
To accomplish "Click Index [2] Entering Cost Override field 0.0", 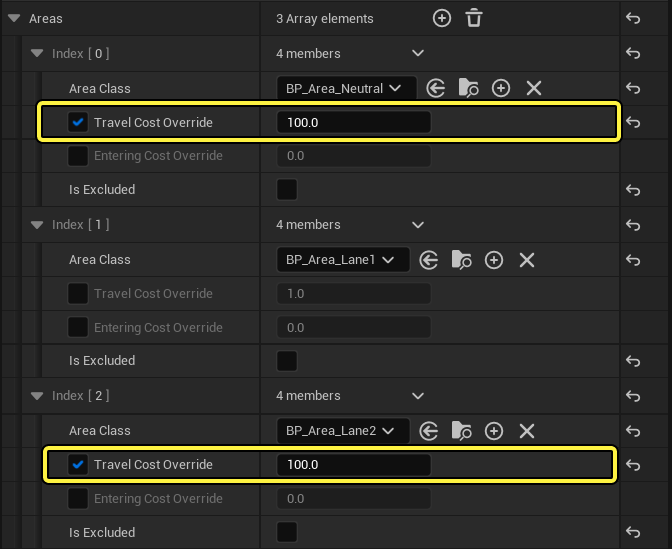I will (354, 498).
